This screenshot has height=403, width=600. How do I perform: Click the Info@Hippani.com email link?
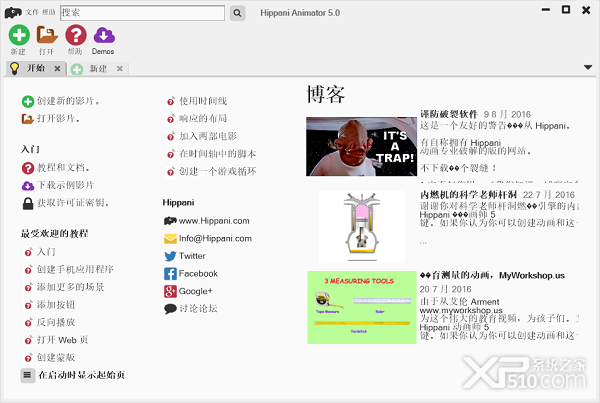(x=215, y=238)
